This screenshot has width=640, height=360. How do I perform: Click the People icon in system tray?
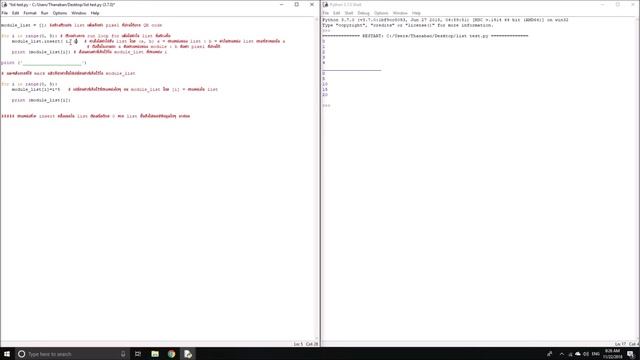click(550, 354)
